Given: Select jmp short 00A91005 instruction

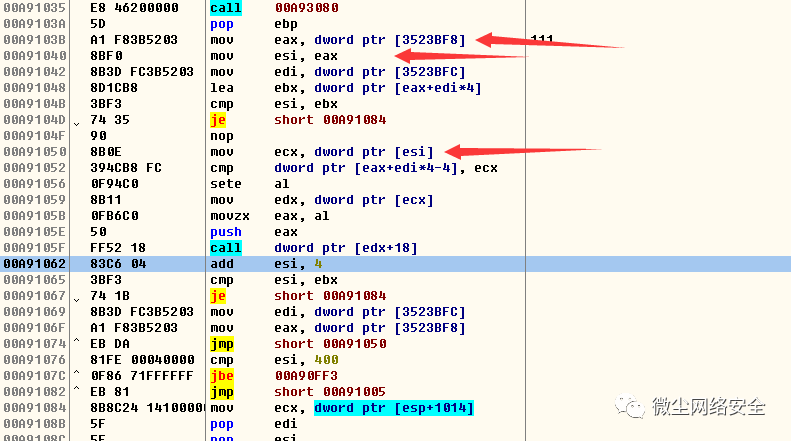Looking at the screenshot, I should (298, 392).
